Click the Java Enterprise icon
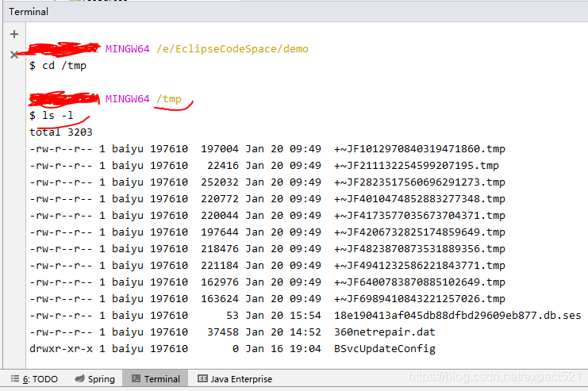This screenshot has width=588, height=391. (202, 378)
